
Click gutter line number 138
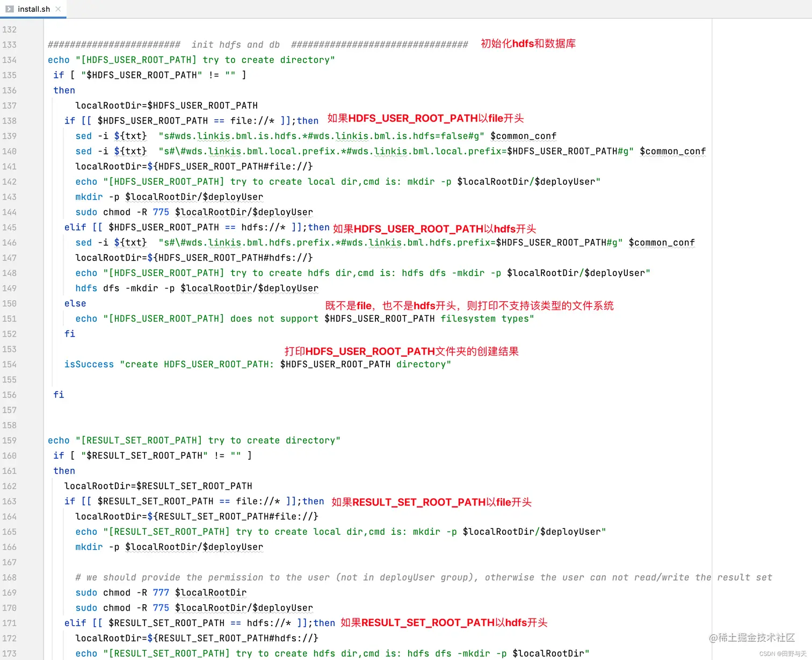[x=9, y=121]
